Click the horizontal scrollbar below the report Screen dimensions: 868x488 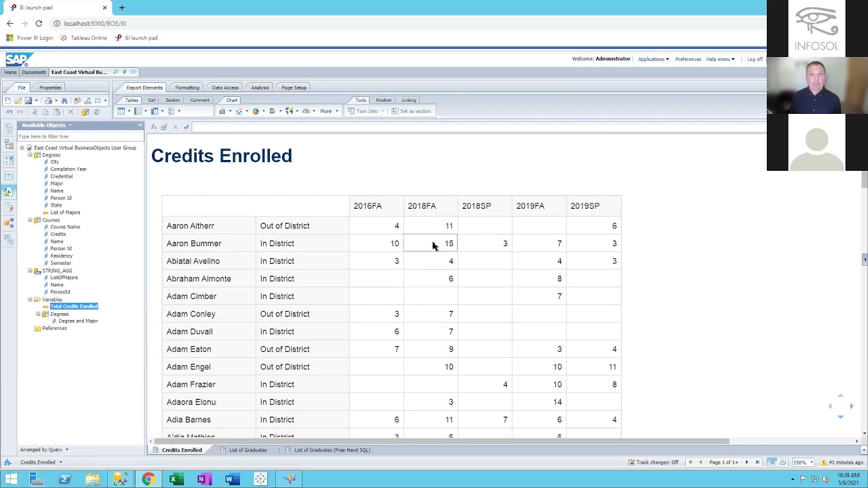tap(442, 441)
